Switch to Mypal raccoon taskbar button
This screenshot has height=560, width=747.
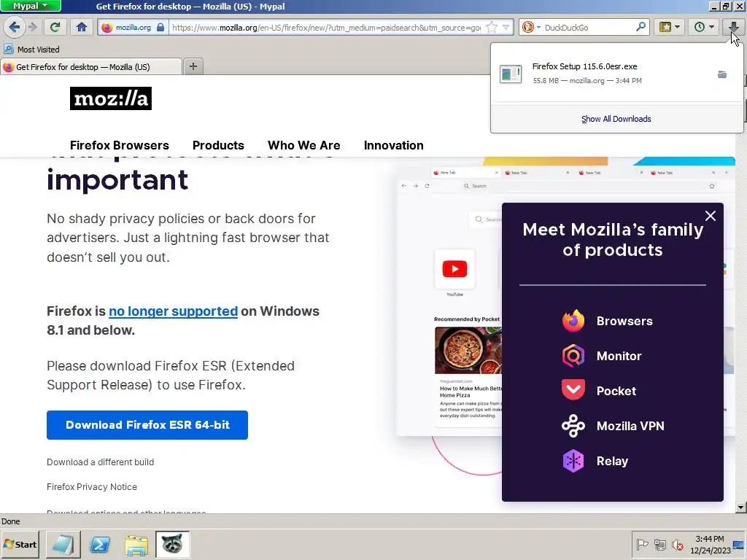[x=172, y=544]
